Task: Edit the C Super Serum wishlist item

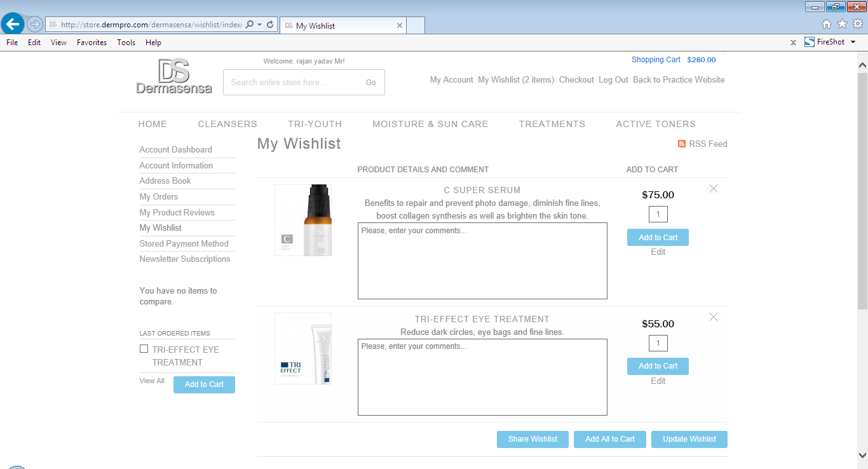Action: (x=658, y=252)
